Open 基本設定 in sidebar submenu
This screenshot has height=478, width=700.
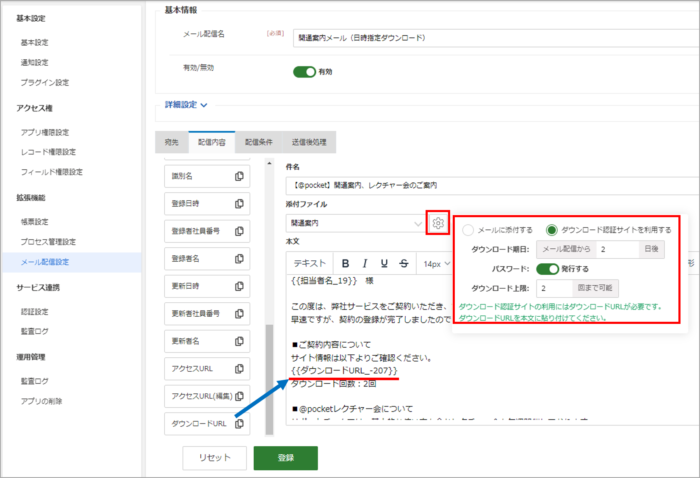tap(34, 43)
